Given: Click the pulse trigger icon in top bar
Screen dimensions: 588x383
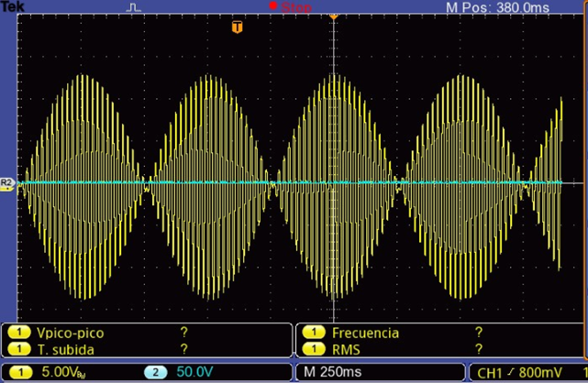Looking at the screenshot, I should coord(133,7).
